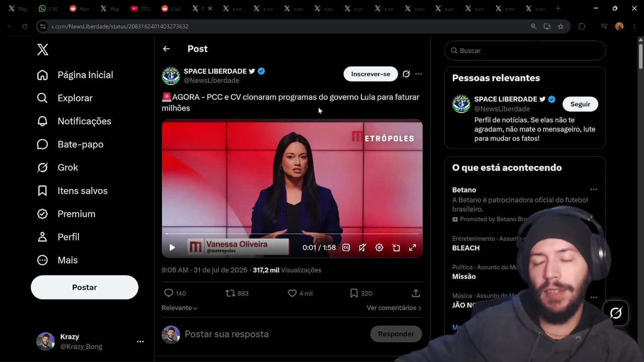Open the browser Extensions puzzle icon
Image resolution: width=644 pixels, height=362 pixels.
582,27
